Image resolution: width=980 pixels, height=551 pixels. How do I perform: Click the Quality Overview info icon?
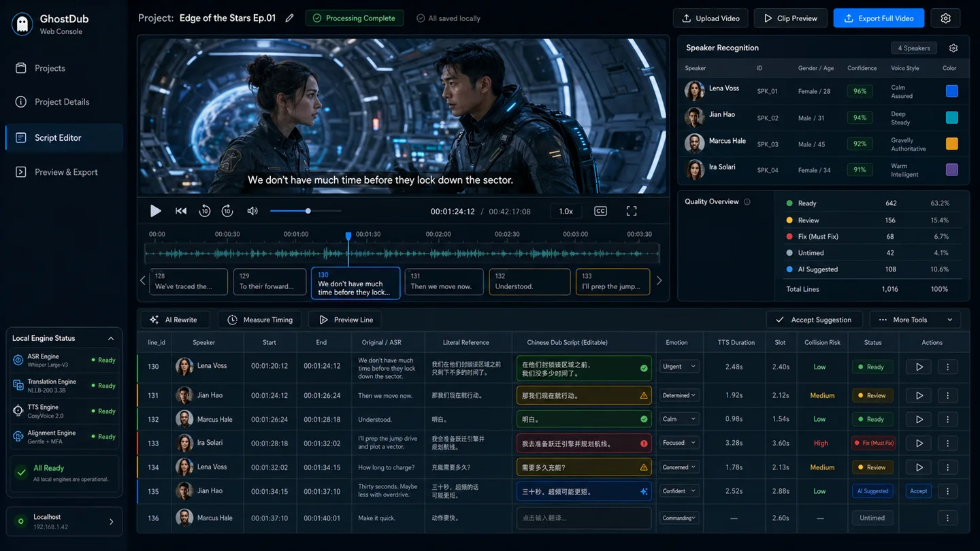pos(747,202)
